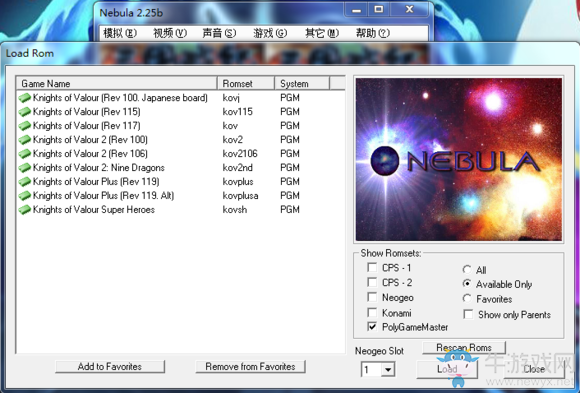Maximize the Nebula 2.25b window
Viewport: 580px width, 393px height.
(x=379, y=10)
